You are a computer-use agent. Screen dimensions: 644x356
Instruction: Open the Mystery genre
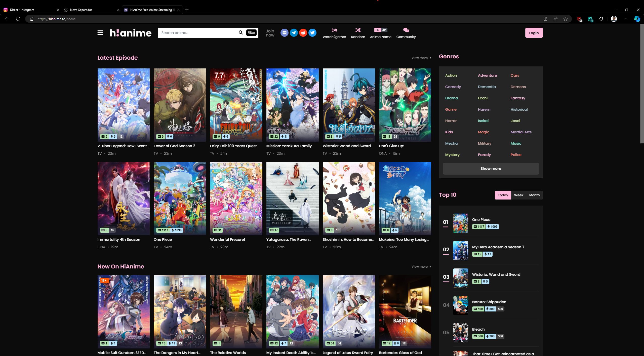[x=452, y=155]
